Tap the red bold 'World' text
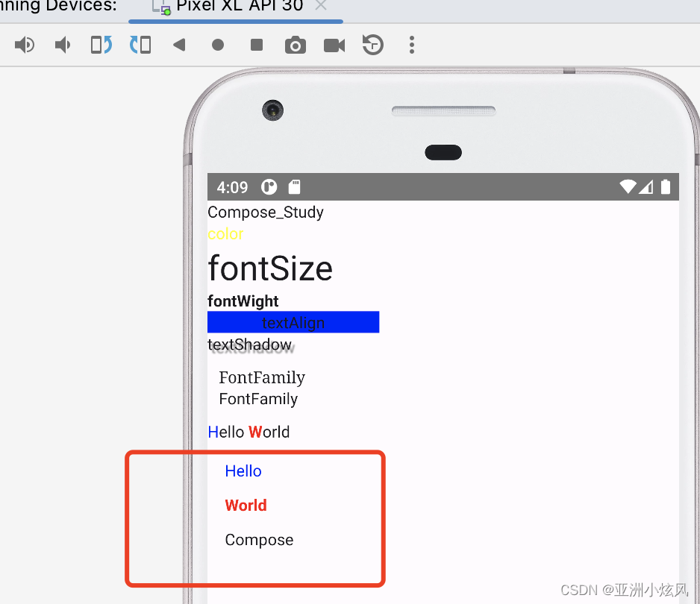 [246, 506]
